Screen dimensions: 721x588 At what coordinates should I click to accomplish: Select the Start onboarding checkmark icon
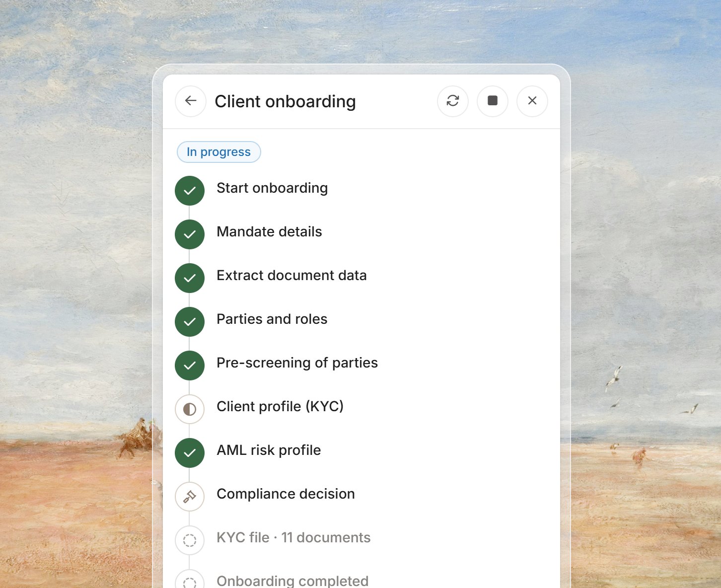(x=190, y=191)
